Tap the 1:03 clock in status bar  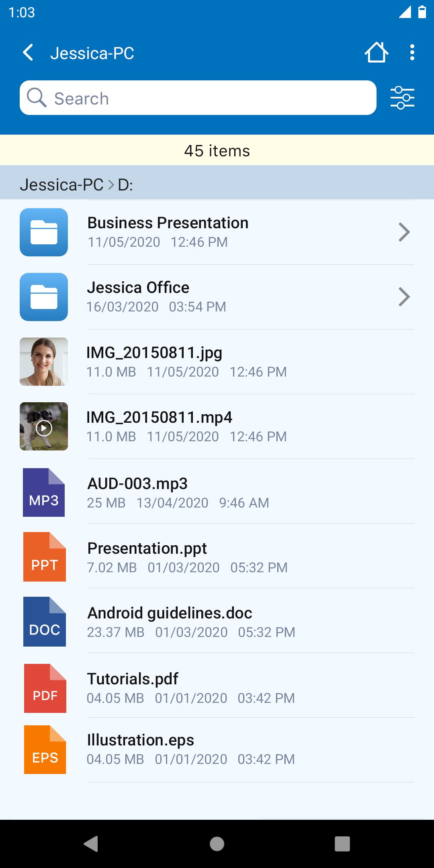[x=22, y=12]
